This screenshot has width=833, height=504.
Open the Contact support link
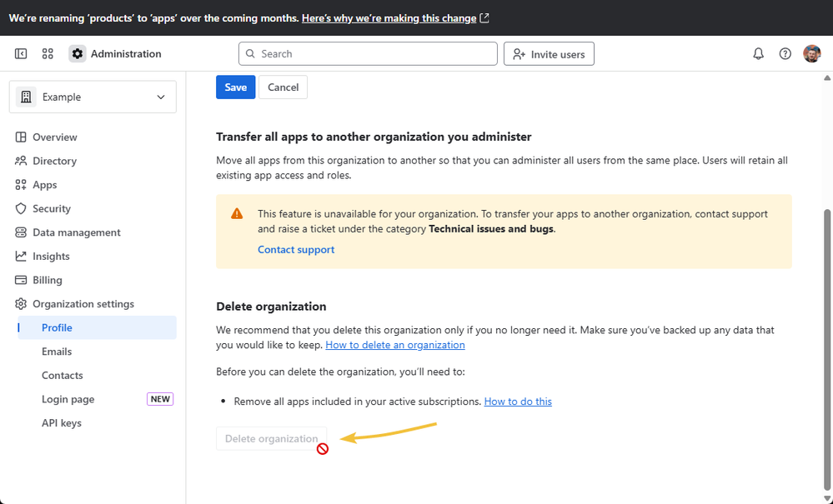pyautogui.click(x=296, y=250)
